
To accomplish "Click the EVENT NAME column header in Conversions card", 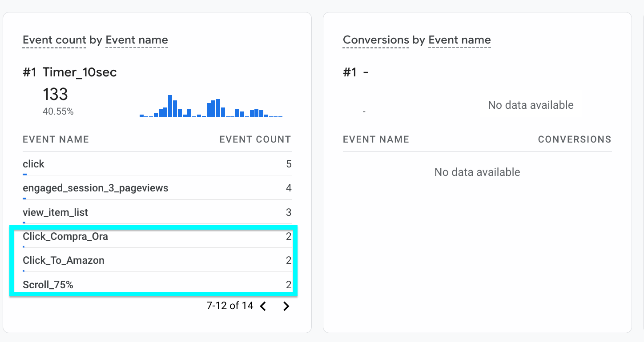I will [x=376, y=139].
